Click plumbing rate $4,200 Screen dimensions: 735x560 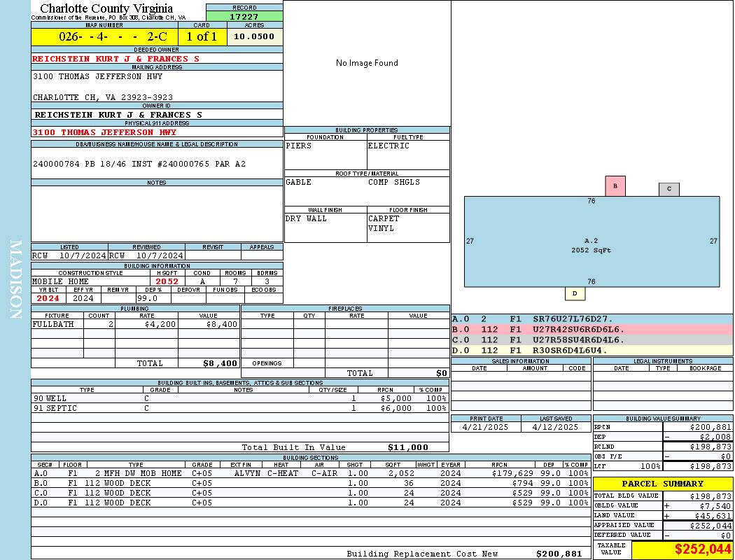point(160,324)
